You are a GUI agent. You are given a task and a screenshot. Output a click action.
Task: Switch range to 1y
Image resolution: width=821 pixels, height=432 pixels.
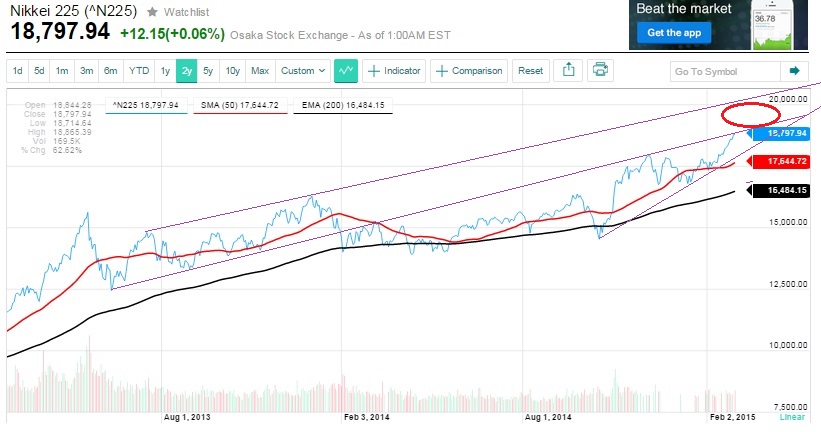[164, 71]
